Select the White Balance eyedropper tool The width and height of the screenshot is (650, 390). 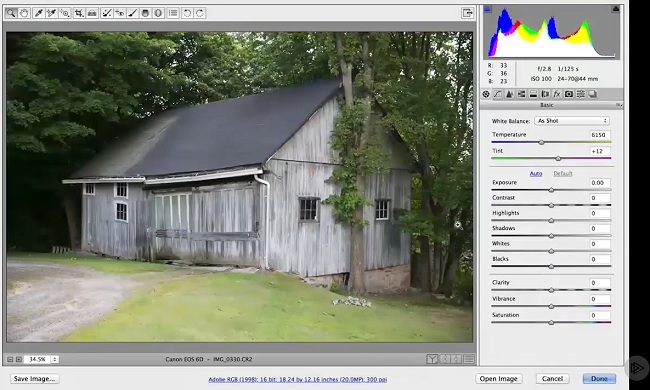click(x=39, y=13)
